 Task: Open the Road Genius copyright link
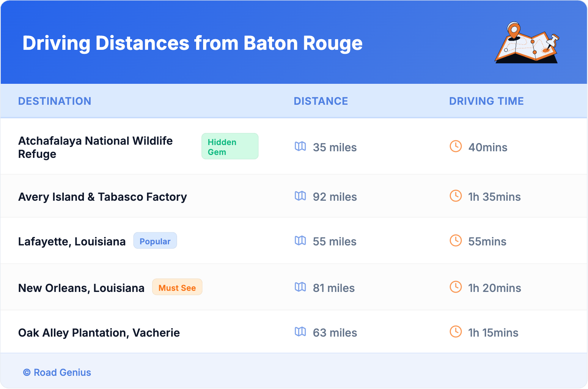57,373
